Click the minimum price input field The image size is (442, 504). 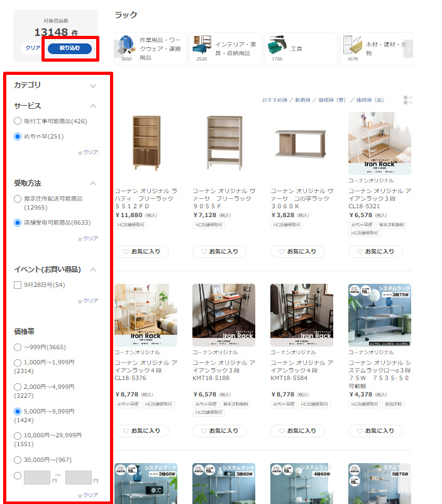(37, 478)
